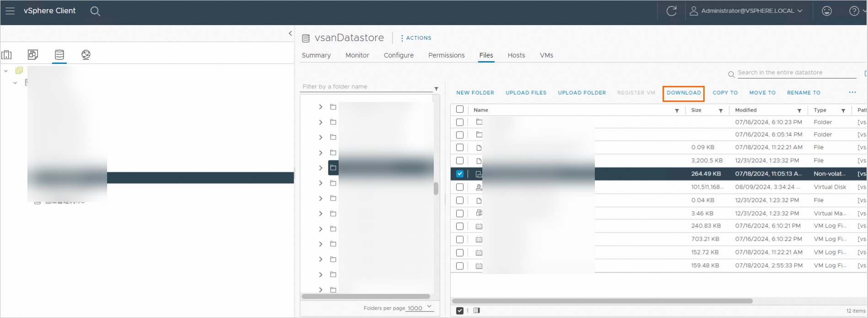This screenshot has height=318, width=868.
Task: Switch to Storage inventory view
Action: pos(59,55)
